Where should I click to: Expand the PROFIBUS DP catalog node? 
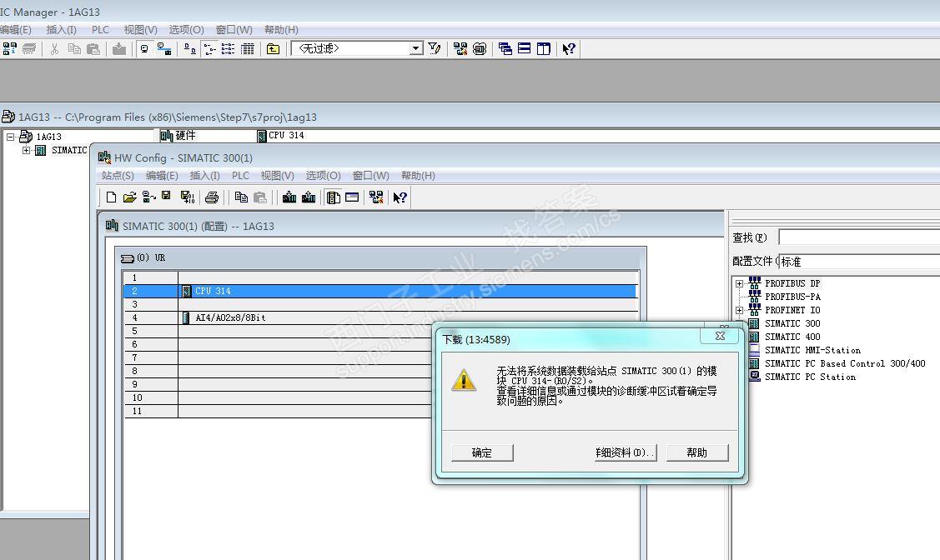click(x=739, y=283)
